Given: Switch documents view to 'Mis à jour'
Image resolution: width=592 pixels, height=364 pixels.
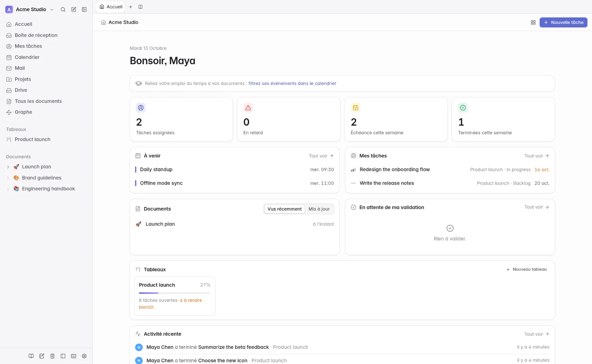Looking at the screenshot, I should (x=319, y=209).
